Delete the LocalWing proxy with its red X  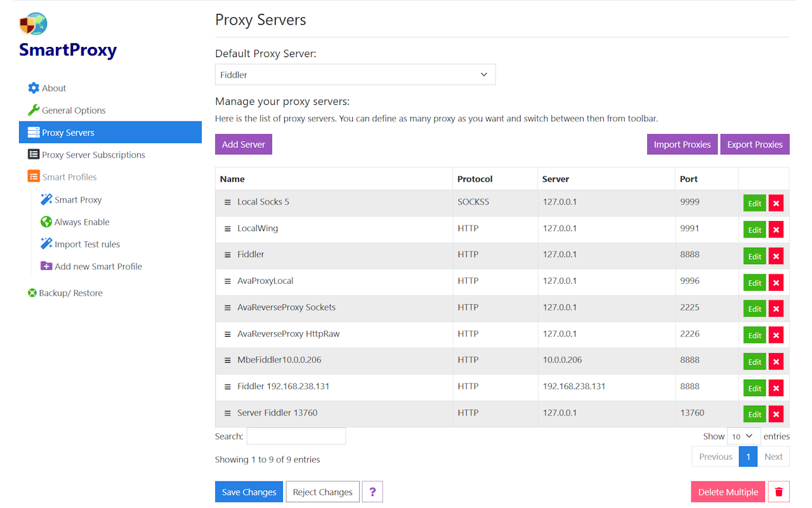(x=776, y=229)
